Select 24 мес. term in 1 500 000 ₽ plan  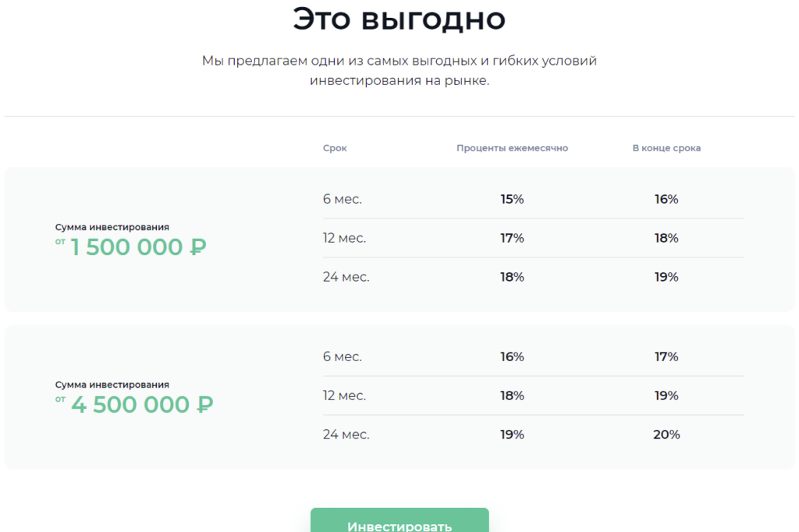click(346, 277)
